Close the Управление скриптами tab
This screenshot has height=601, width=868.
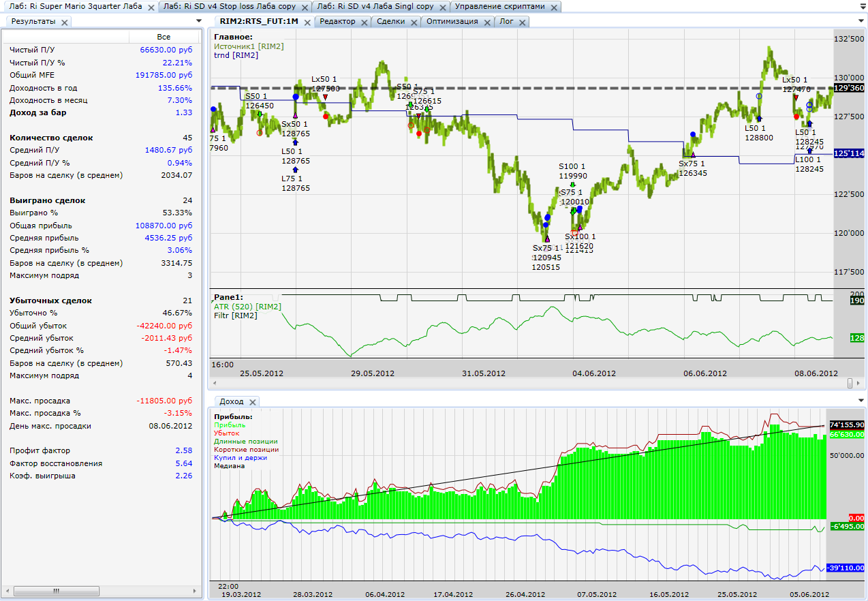coord(554,7)
